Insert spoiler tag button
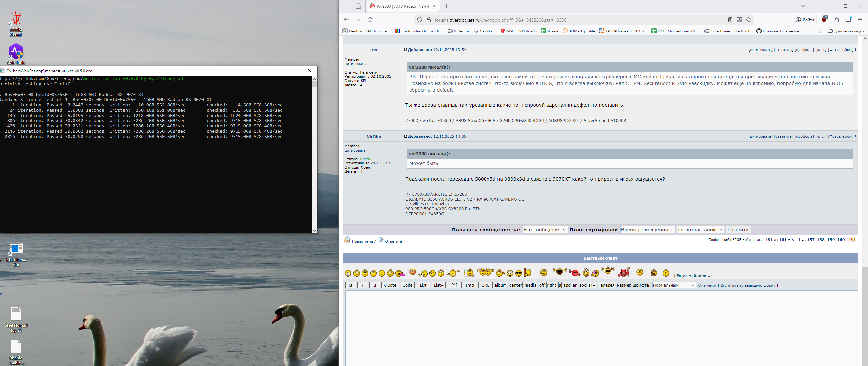The height and width of the screenshot is (366, 868). (x=570, y=285)
